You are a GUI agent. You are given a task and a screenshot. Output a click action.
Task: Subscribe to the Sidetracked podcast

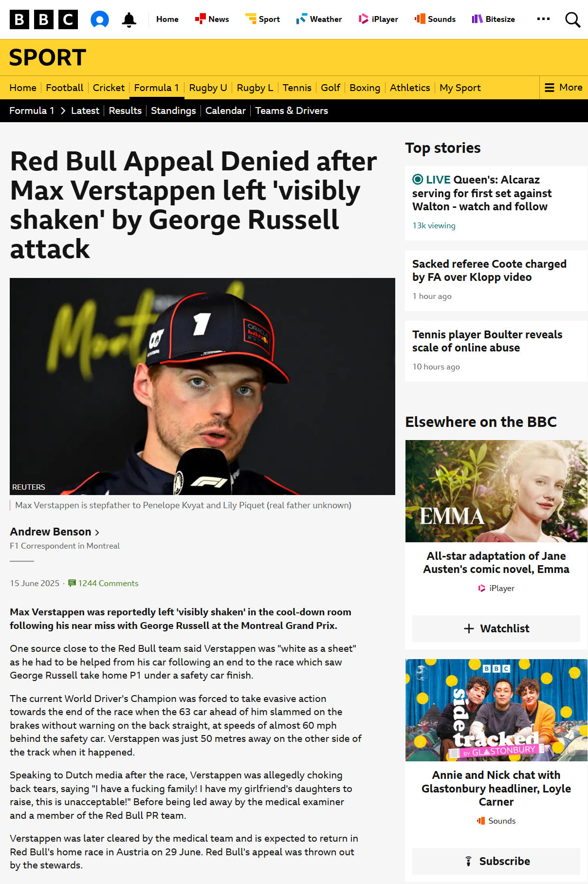coord(496,861)
